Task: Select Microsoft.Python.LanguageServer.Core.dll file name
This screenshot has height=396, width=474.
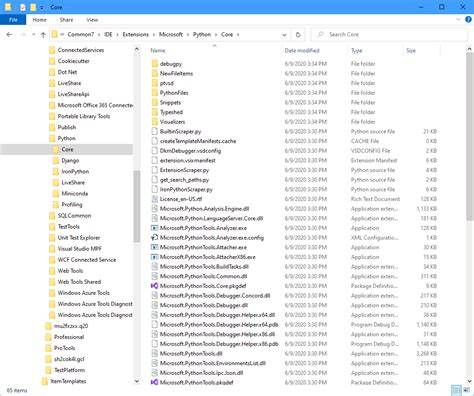Action: (x=211, y=218)
